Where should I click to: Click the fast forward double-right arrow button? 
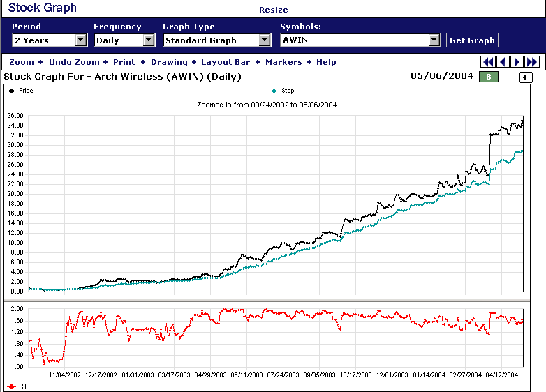531,62
